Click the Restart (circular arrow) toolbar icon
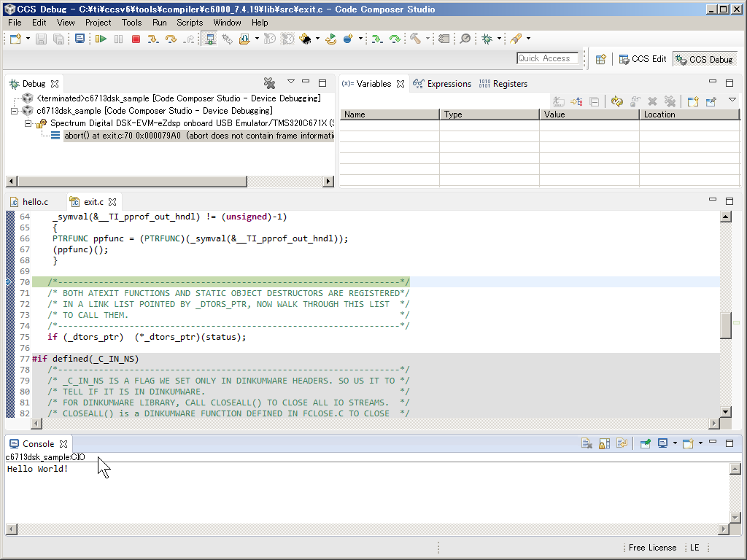The width and height of the screenshot is (747, 560). click(331, 39)
